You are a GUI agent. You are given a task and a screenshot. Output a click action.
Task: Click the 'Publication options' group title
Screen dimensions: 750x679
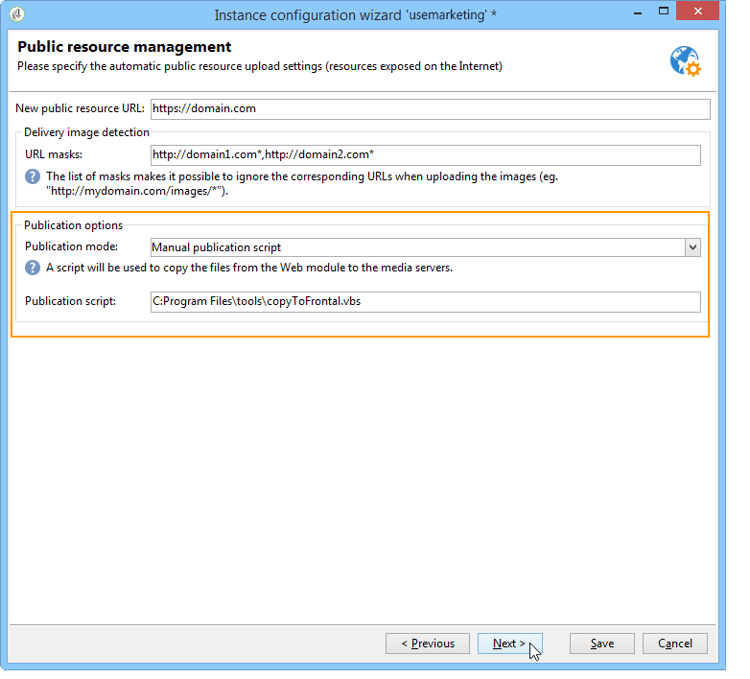tap(73, 225)
